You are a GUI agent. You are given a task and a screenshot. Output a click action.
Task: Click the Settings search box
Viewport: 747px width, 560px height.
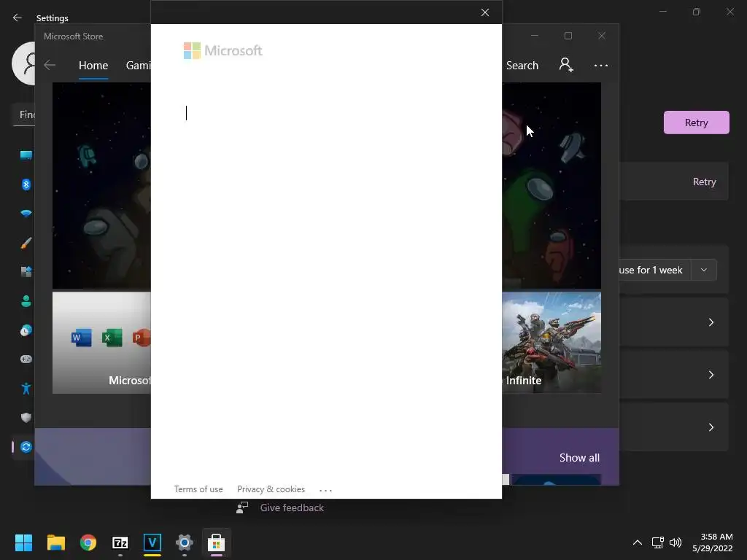24,114
